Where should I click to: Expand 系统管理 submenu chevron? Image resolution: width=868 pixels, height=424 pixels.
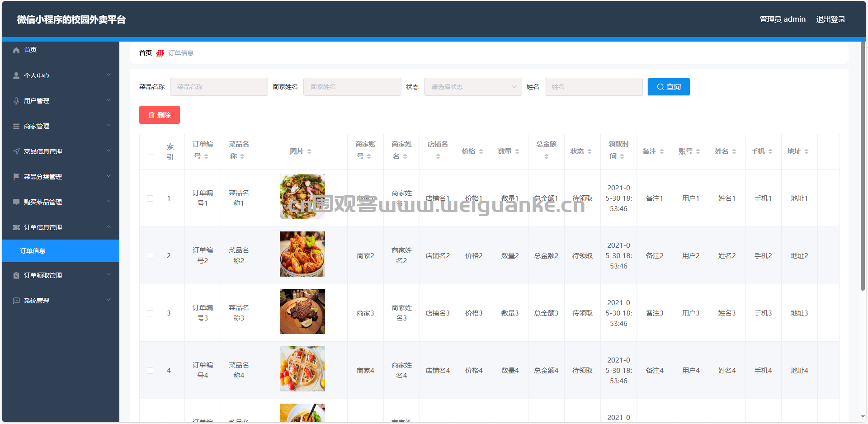click(108, 300)
